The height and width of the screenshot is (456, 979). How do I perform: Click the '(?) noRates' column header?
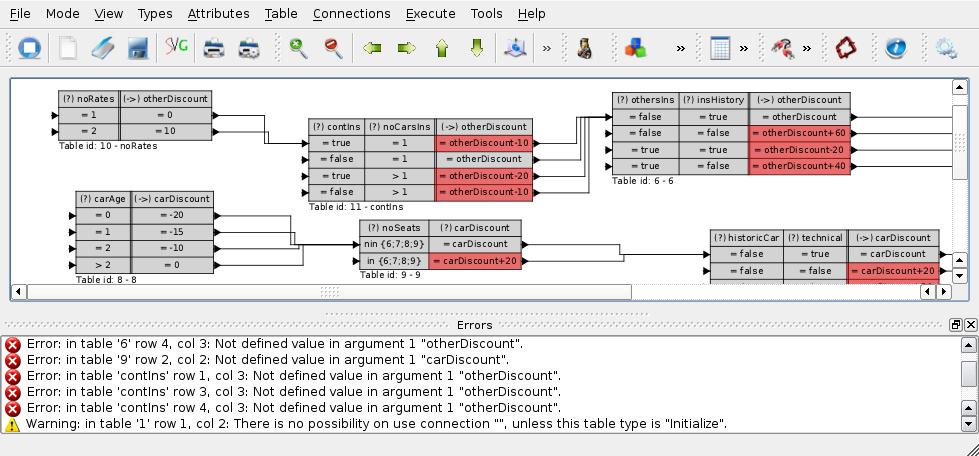click(x=89, y=99)
